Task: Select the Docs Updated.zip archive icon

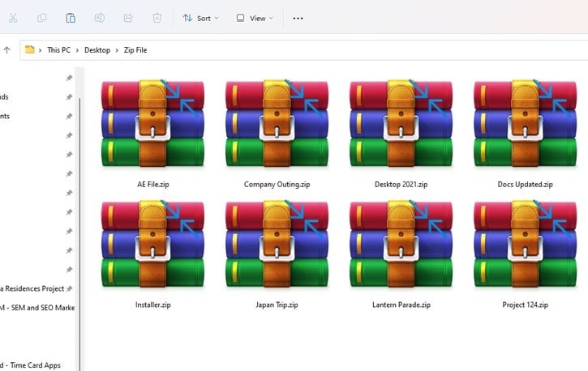Action: (525, 123)
